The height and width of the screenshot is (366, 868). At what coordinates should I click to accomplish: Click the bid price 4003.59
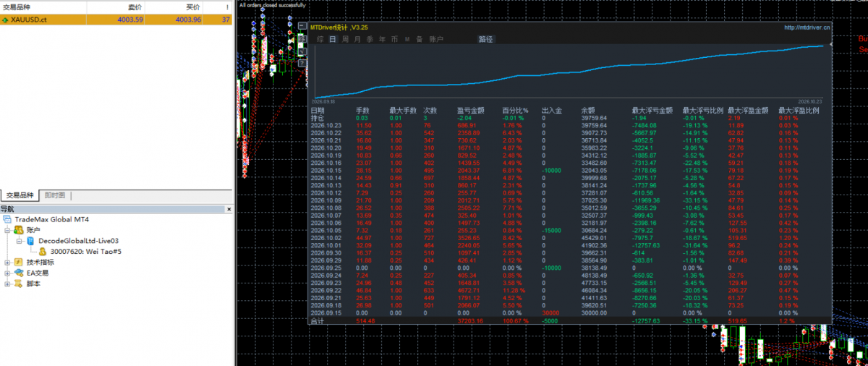point(130,20)
